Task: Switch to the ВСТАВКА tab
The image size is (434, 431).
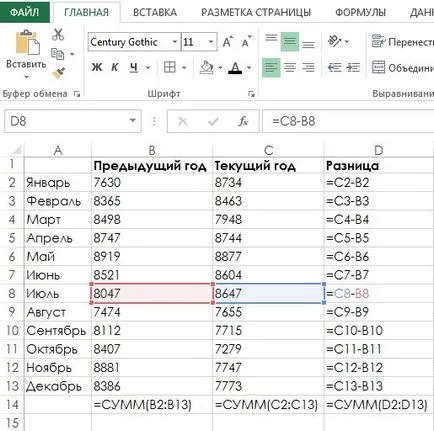Action: [155, 12]
